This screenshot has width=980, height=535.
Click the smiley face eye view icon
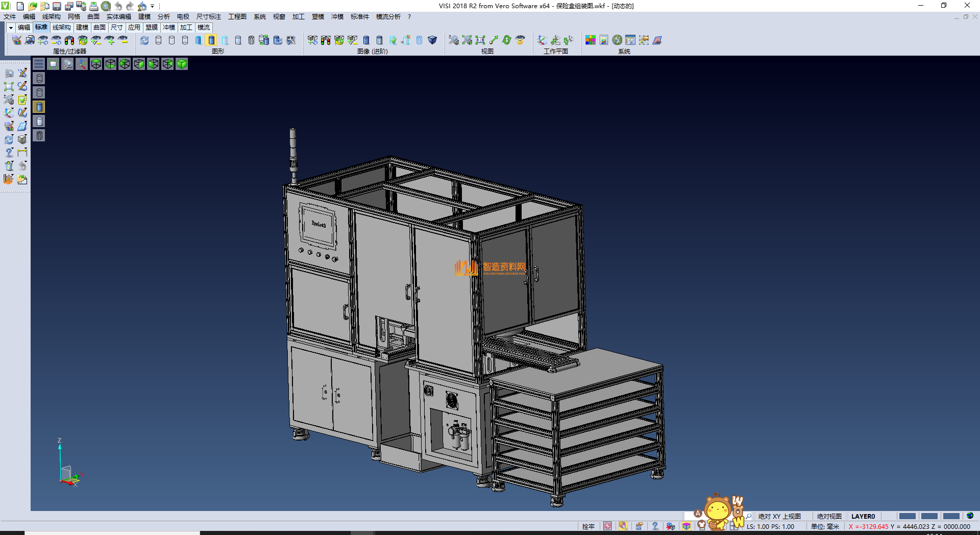coord(520,40)
